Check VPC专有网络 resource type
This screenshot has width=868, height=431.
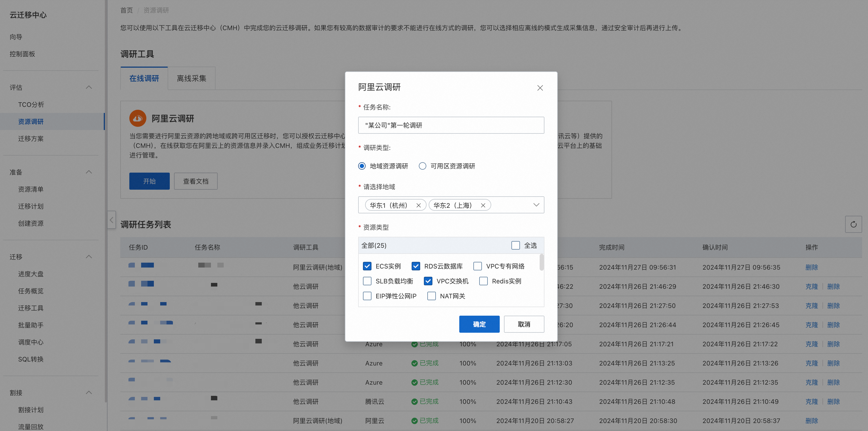coord(477,266)
